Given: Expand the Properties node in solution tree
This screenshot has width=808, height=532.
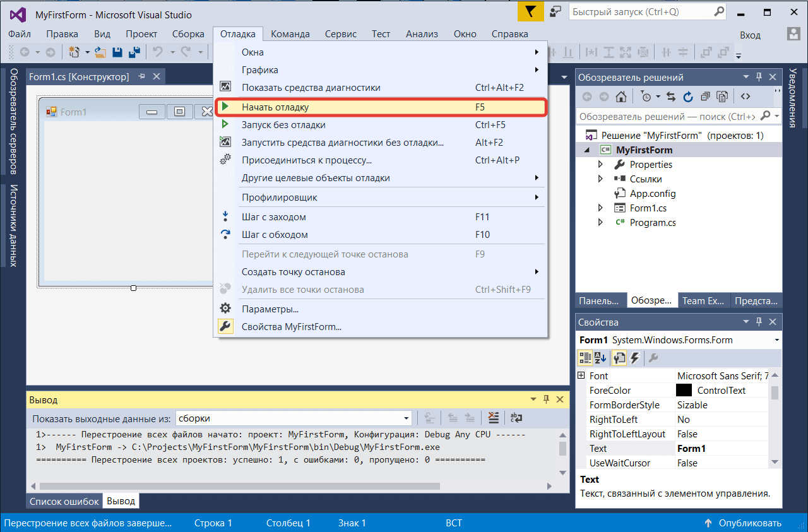Looking at the screenshot, I should pos(600,164).
